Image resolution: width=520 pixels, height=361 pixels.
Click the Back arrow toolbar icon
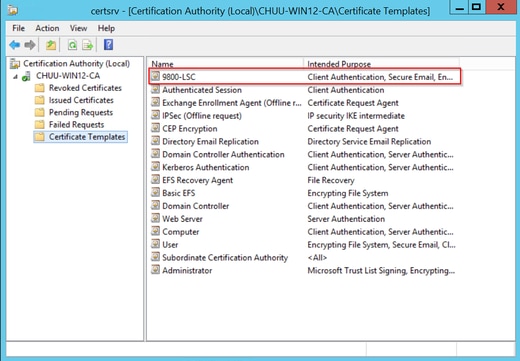tap(15, 45)
